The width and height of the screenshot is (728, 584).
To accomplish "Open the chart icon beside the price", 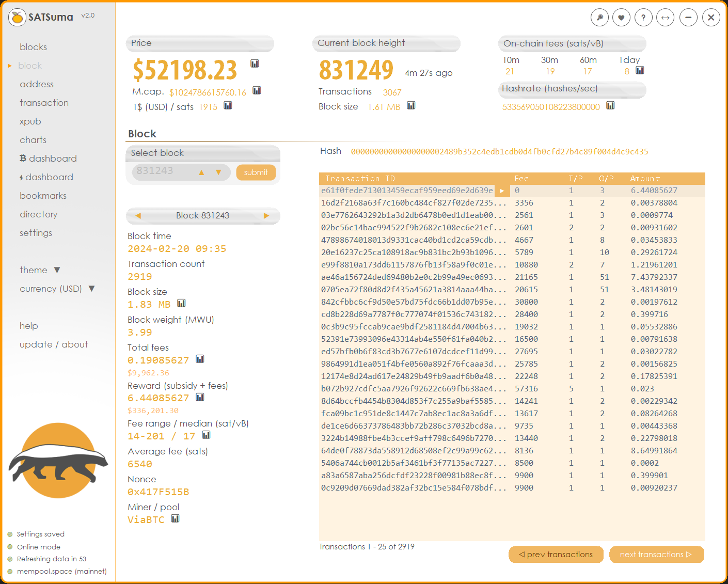I will click(255, 64).
